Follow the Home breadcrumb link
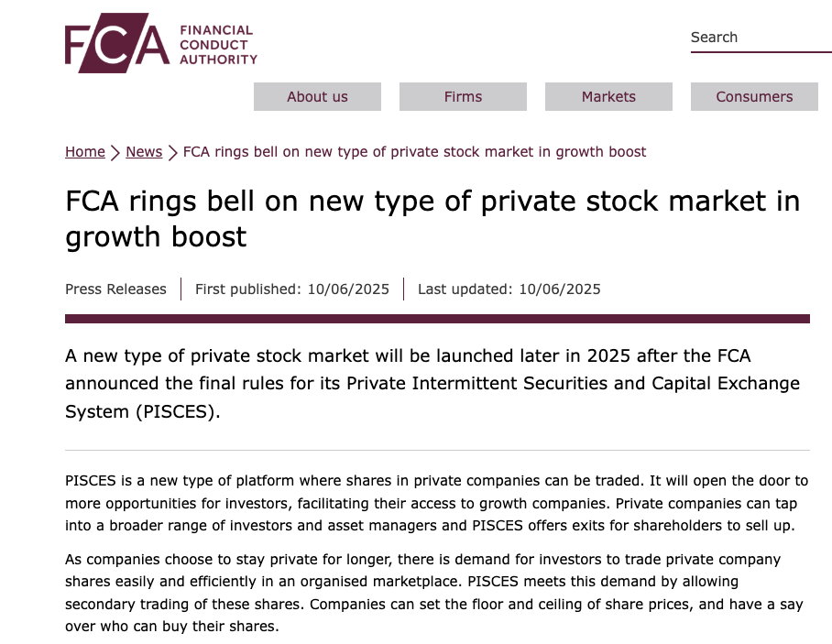The image size is (832, 644). (x=85, y=152)
